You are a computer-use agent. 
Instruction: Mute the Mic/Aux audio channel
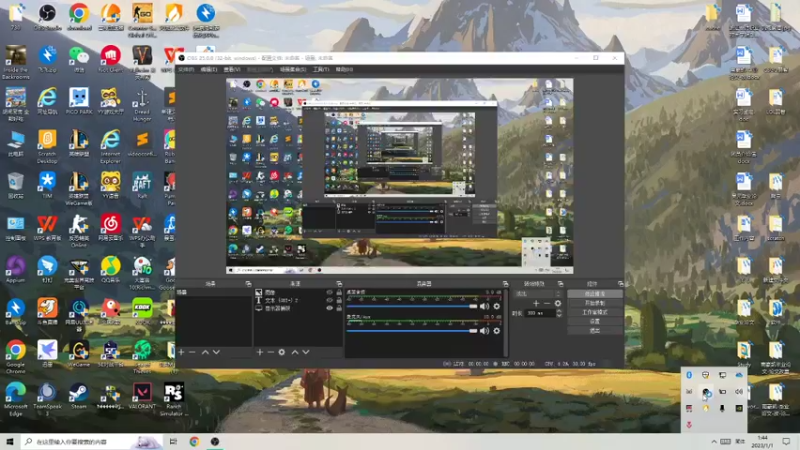484,331
